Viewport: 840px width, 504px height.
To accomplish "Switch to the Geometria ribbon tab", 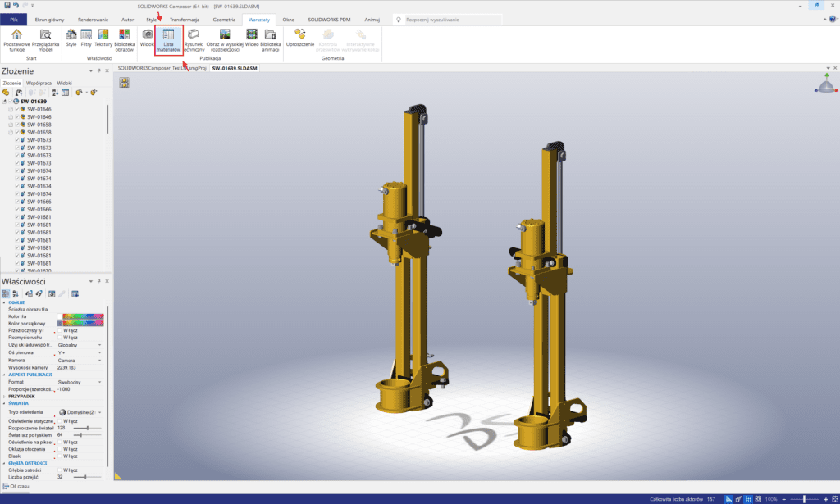I will coord(223,19).
